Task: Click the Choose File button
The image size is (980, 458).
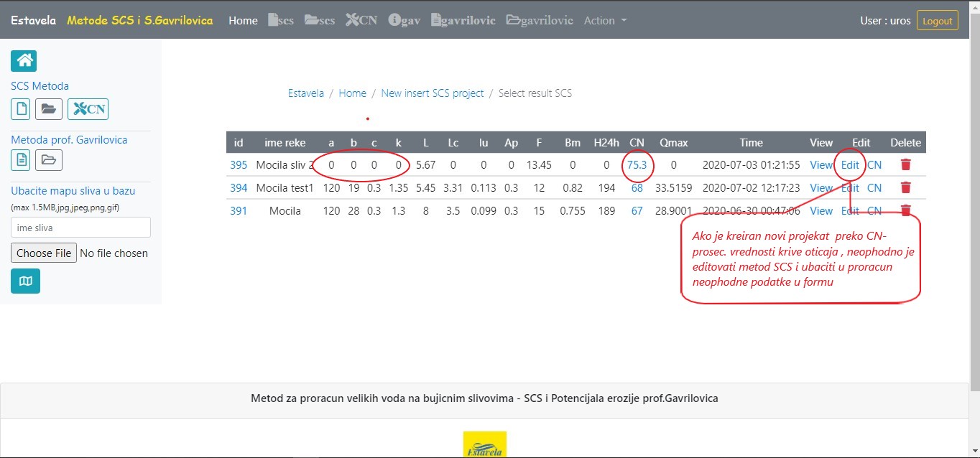Action: click(x=44, y=253)
